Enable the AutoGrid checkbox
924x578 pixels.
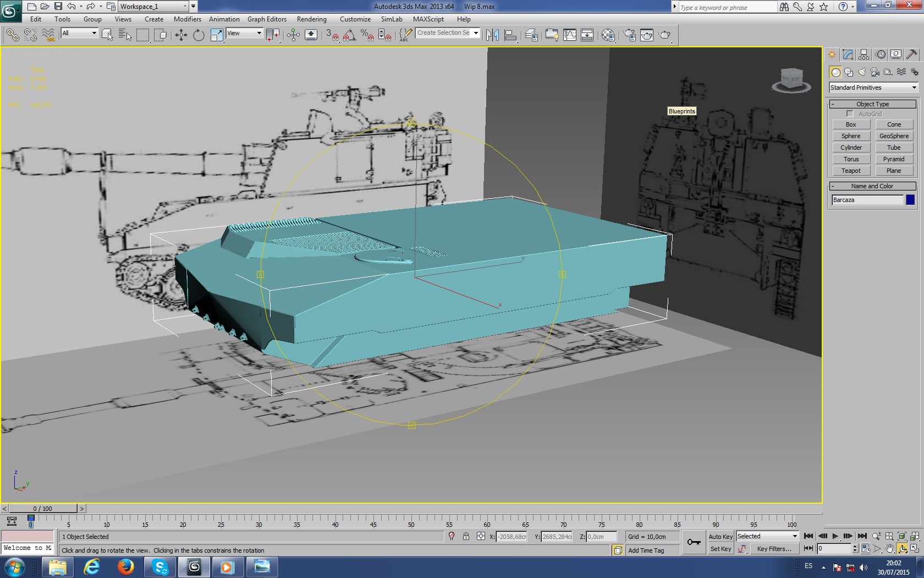[x=850, y=114]
